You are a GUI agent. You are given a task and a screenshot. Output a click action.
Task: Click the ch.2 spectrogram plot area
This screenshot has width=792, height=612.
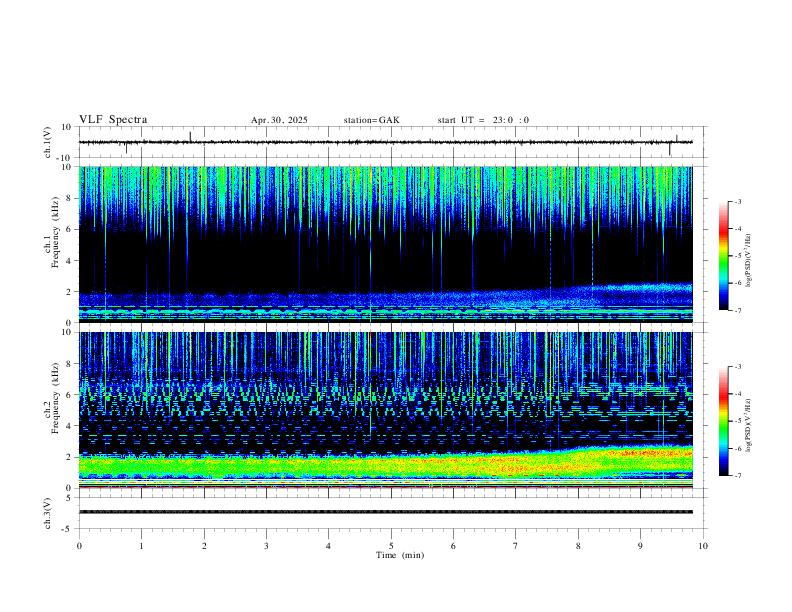pos(386,410)
